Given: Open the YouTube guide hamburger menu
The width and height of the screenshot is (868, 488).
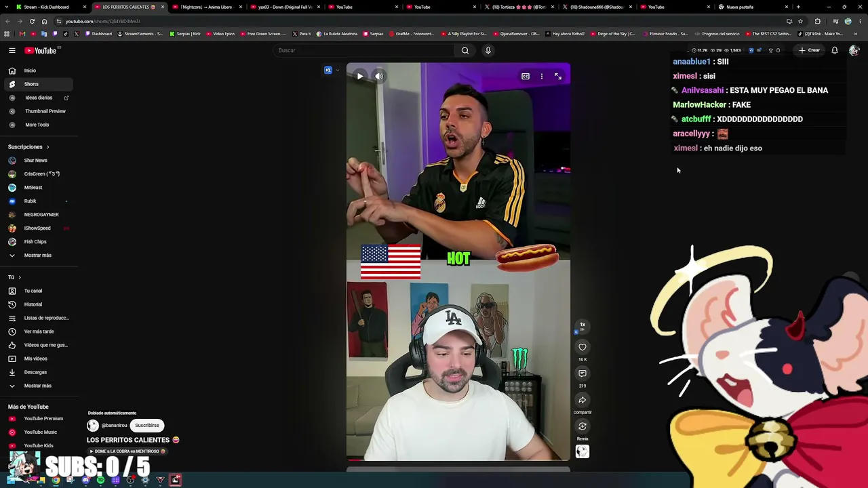Looking at the screenshot, I should [12, 50].
